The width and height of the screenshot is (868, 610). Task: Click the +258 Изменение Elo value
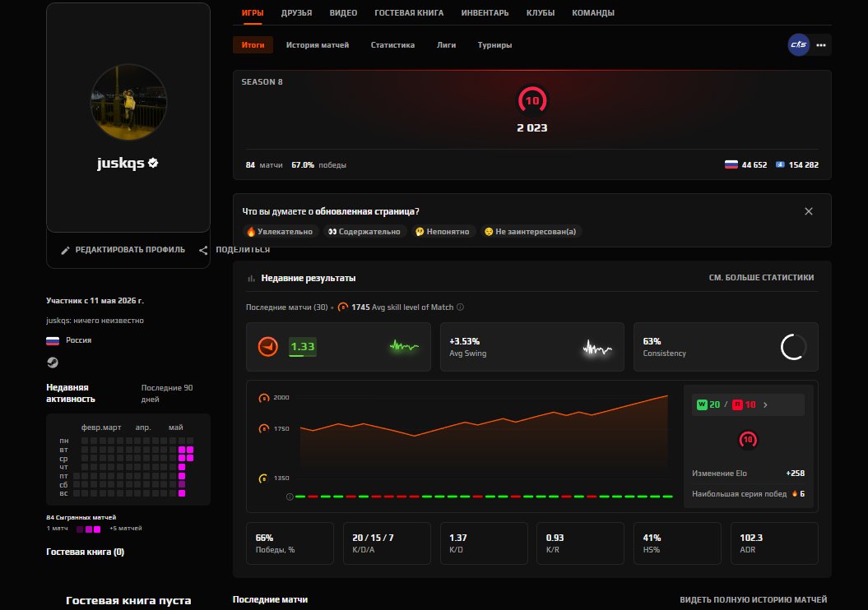click(795, 473)
